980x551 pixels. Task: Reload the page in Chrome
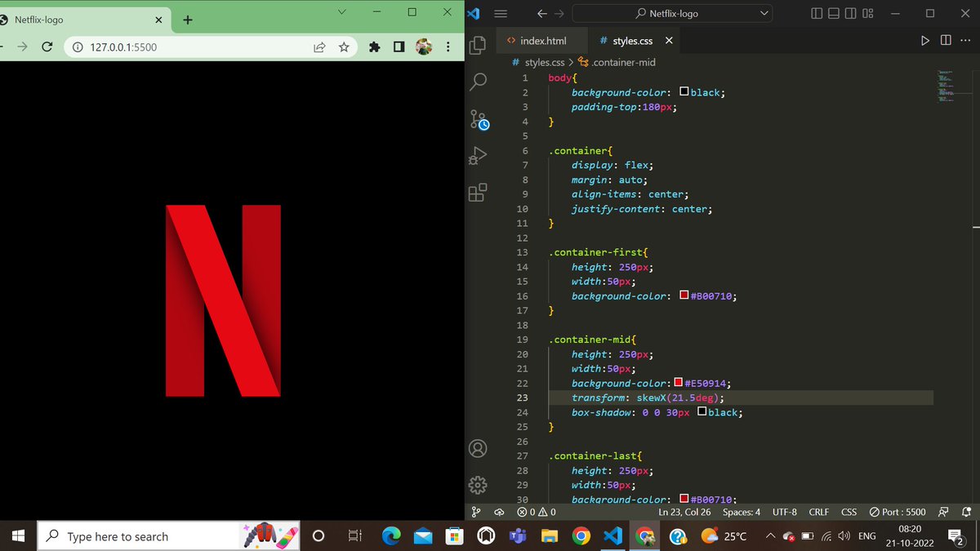47,47
